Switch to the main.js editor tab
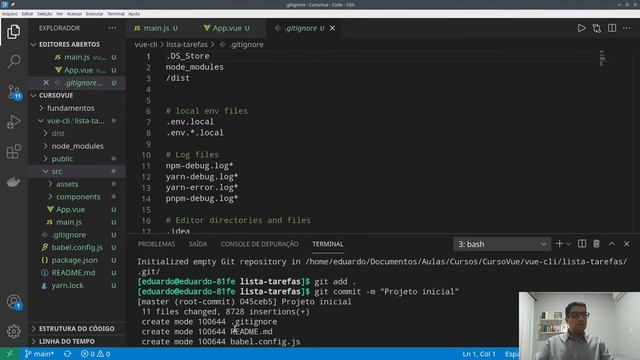The image size is (640, 360). (x=156, y=28)
